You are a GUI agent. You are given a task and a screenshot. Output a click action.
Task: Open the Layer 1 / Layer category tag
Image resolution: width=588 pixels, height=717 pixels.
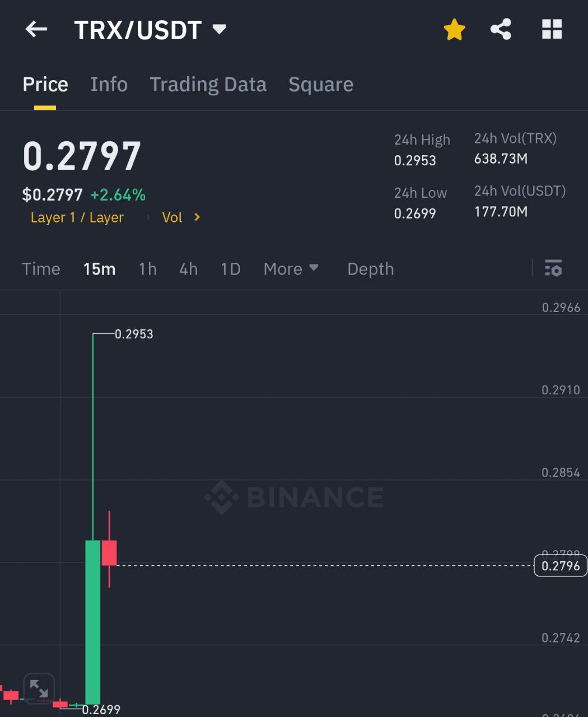tap(77, 217)
